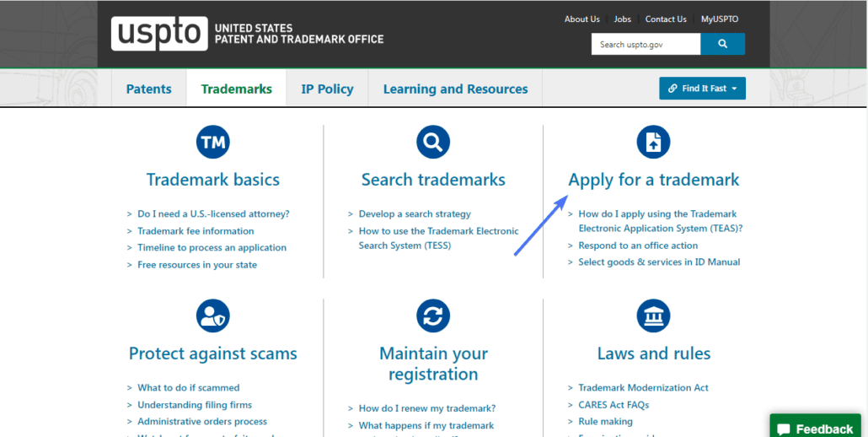Click the Protect against scams shield icon

click(x=213, y=316)
